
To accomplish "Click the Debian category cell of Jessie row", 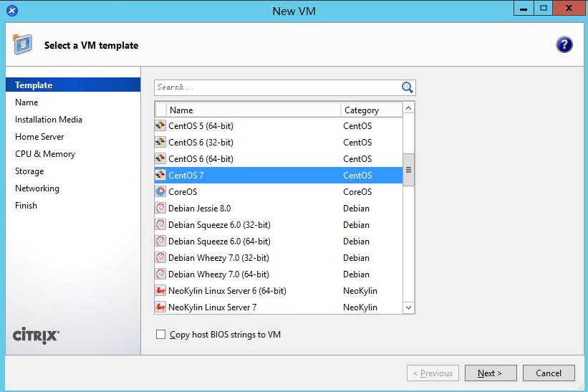I will coord(356,209).
